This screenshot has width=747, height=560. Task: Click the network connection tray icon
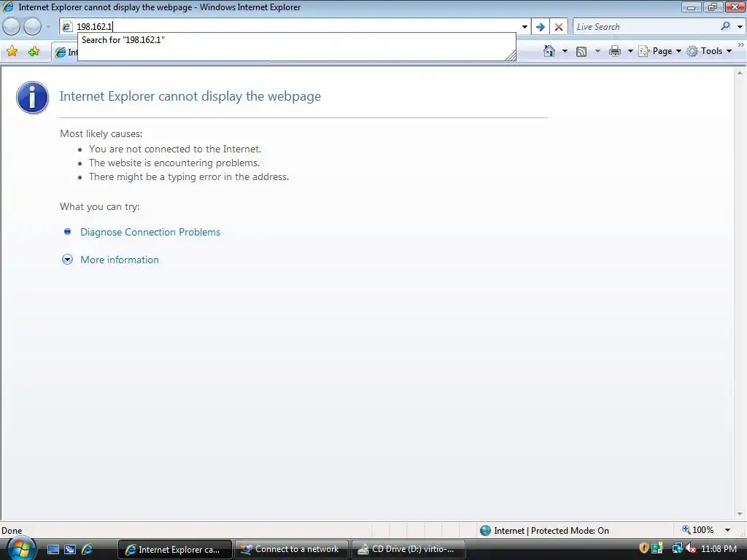pos(677,548)
